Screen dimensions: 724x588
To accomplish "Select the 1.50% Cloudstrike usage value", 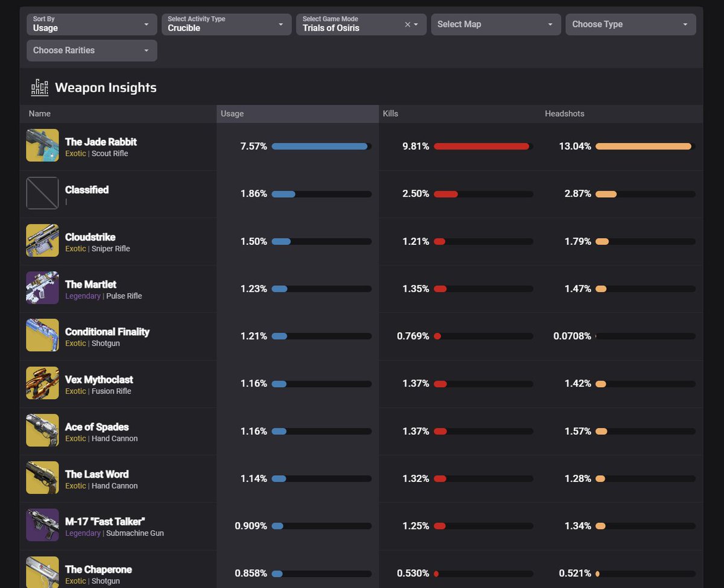I will coord(253,241).
